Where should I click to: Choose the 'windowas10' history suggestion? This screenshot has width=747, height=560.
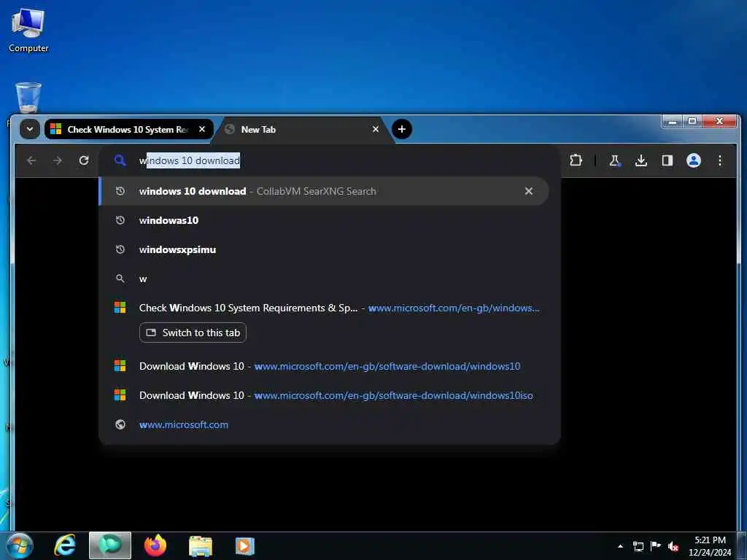tap(324, 220)
